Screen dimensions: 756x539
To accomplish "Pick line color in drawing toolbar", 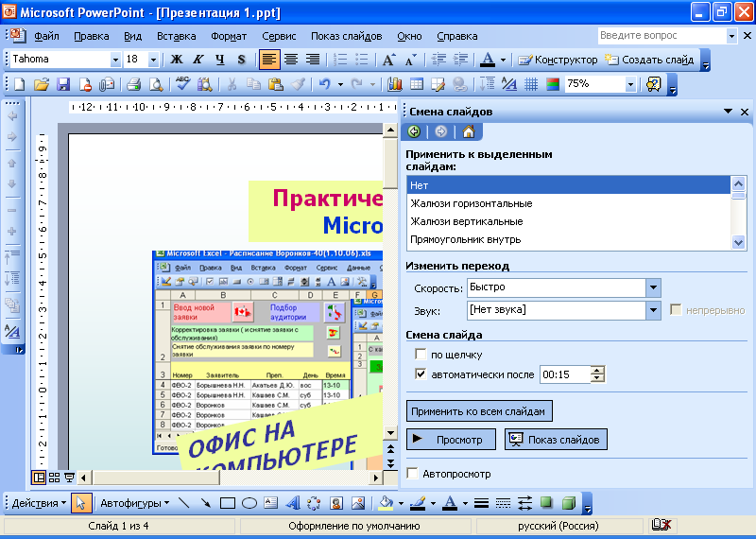I will point(418,503).
